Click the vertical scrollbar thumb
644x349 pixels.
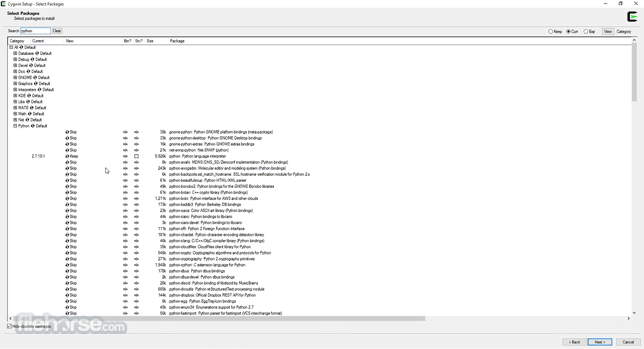pyautogui.click(x=634, y=72)
